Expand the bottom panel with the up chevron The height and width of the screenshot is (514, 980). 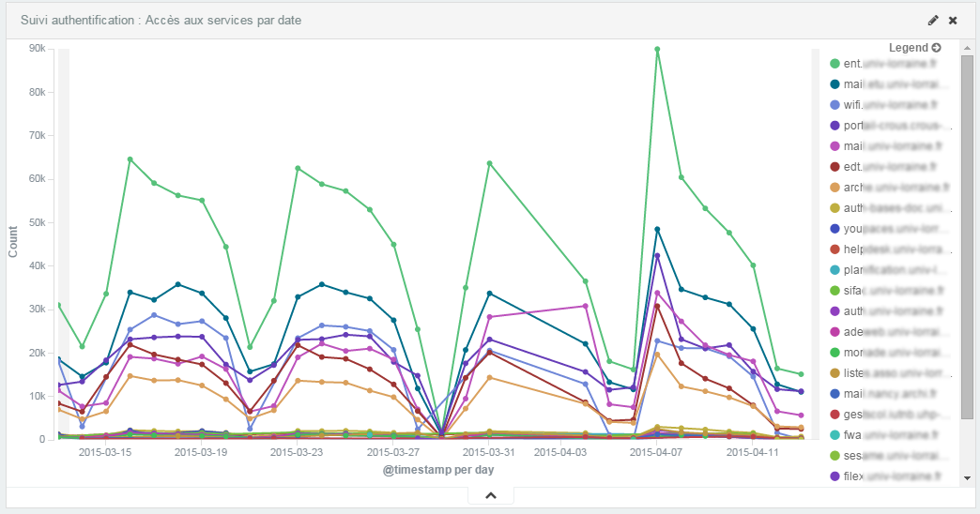490,495
